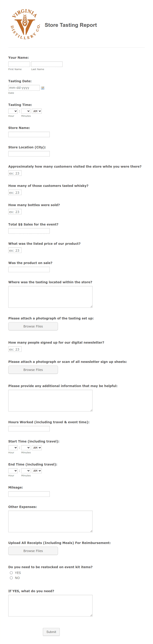This screenshot has height=644, width=153.
Task: Open the Tasting Time Hour dropdown
Action: tap(13, 111)
